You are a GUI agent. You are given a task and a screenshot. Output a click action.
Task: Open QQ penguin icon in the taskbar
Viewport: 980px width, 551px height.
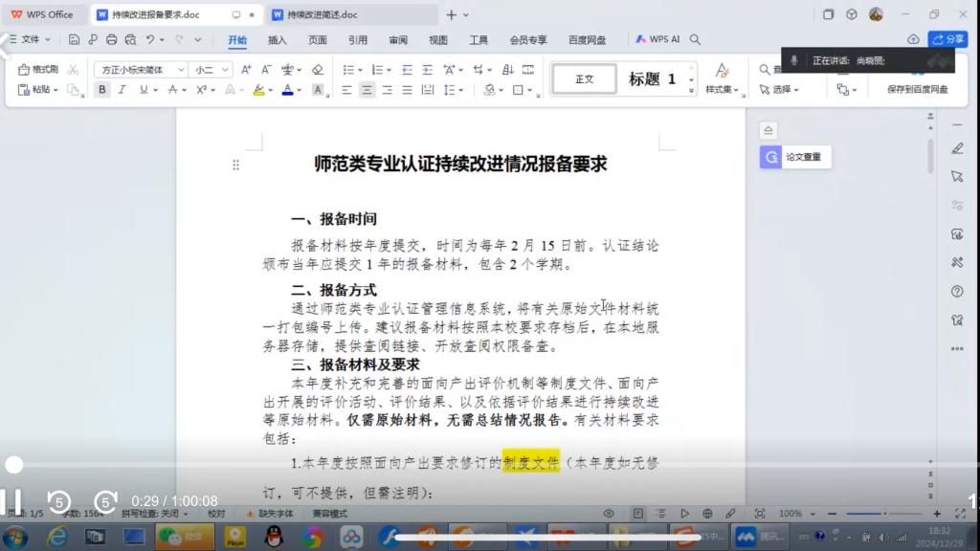tap(274, 537)
